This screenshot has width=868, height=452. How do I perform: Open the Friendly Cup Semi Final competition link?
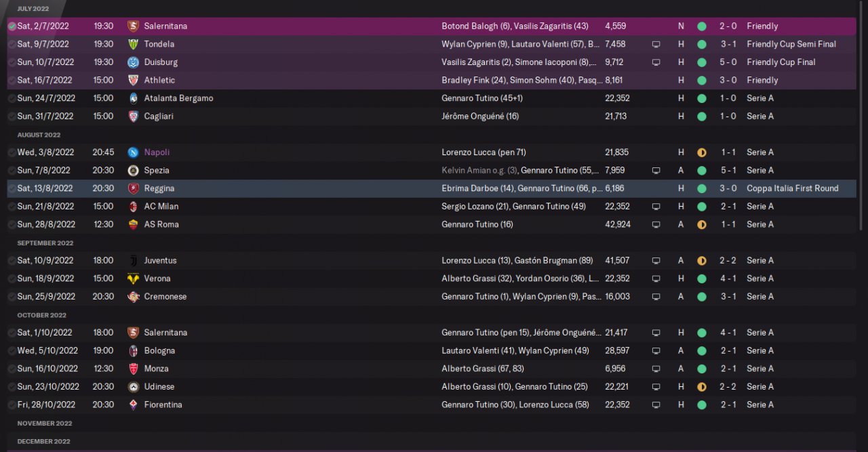[791, 44]
